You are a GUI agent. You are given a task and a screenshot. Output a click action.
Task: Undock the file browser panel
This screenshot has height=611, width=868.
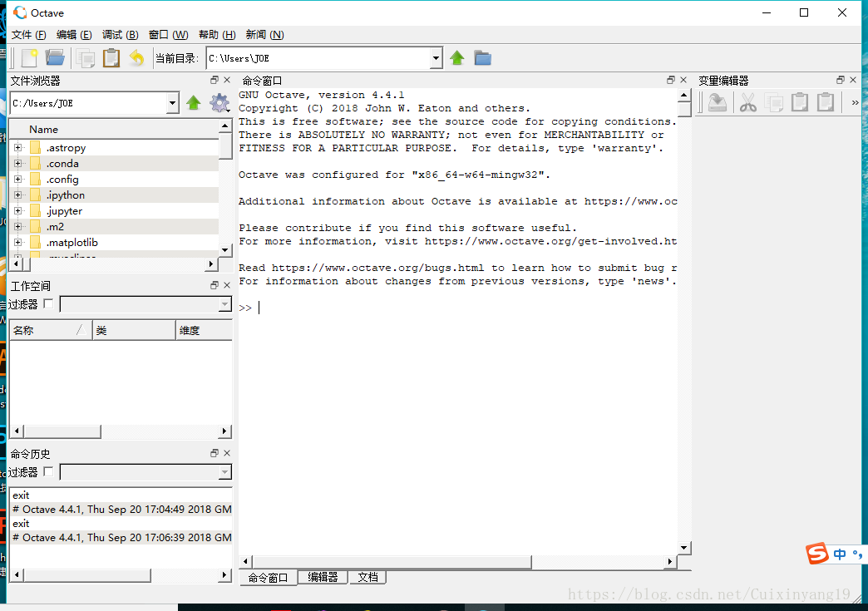pos(215,81)
